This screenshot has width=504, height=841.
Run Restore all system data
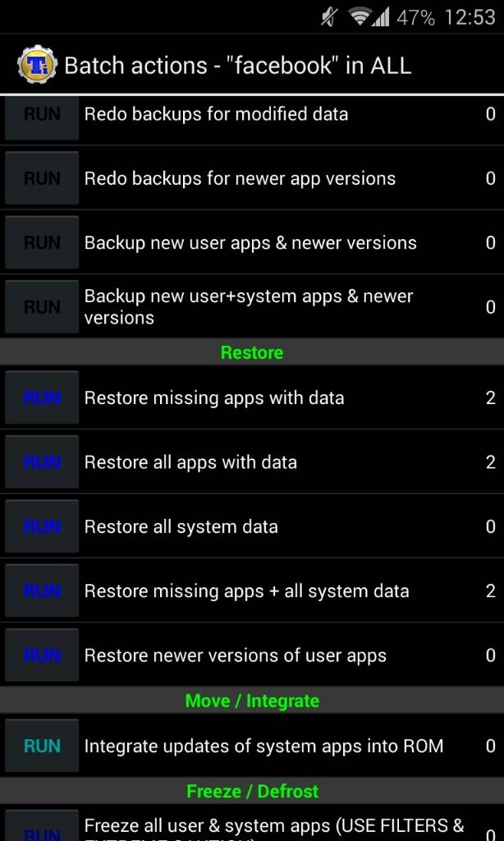42,526
